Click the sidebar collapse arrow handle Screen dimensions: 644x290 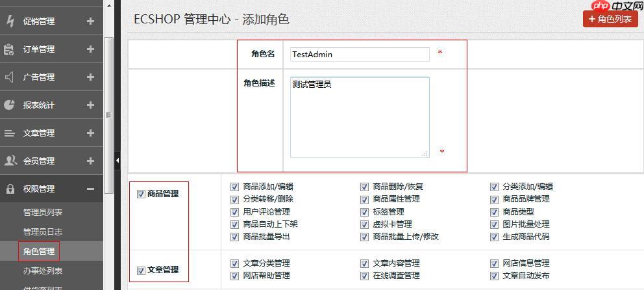tap(118, 161)
